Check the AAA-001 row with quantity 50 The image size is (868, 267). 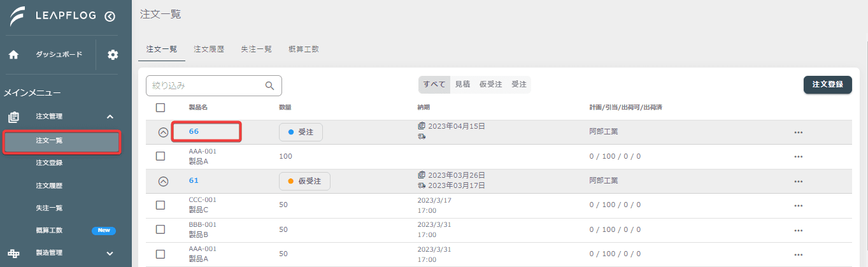(160, 254)
